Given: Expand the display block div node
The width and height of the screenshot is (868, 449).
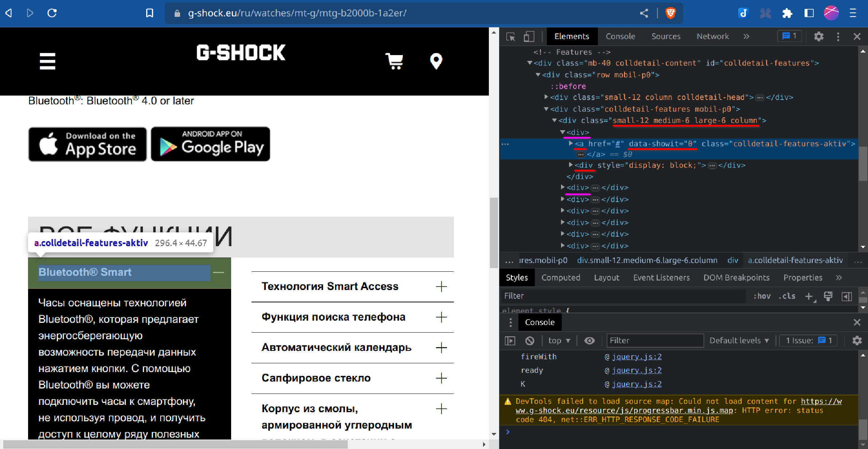Looking at the screenshot, I should point(571,165).
